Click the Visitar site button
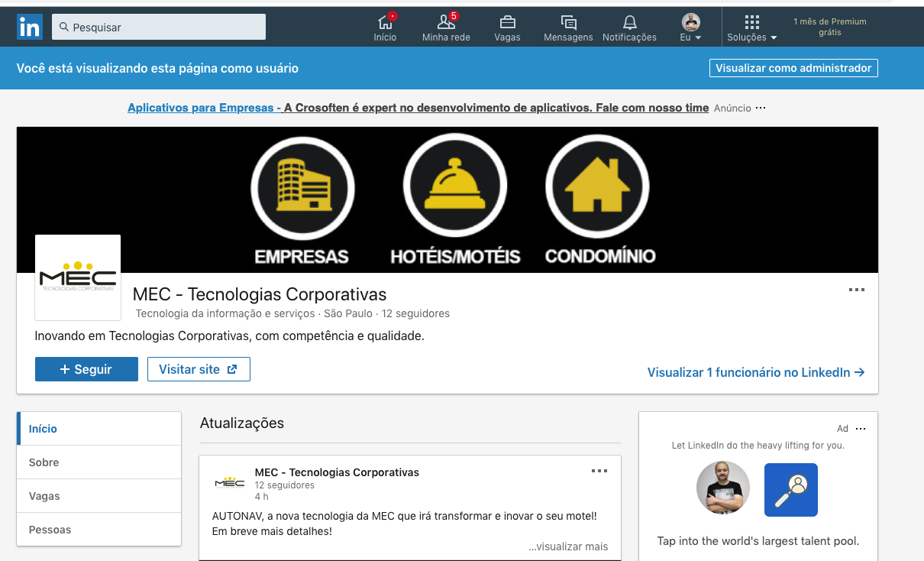924x561 pixels. tap(199, 369)
